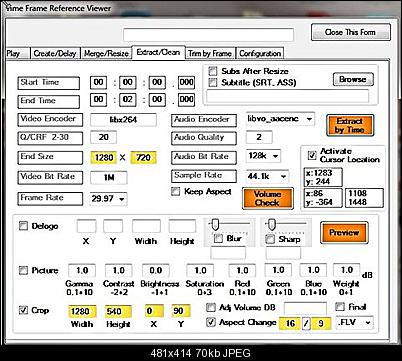Click the Adj Volume DB input field
402x361 pixels.
(x=305, y=308)
